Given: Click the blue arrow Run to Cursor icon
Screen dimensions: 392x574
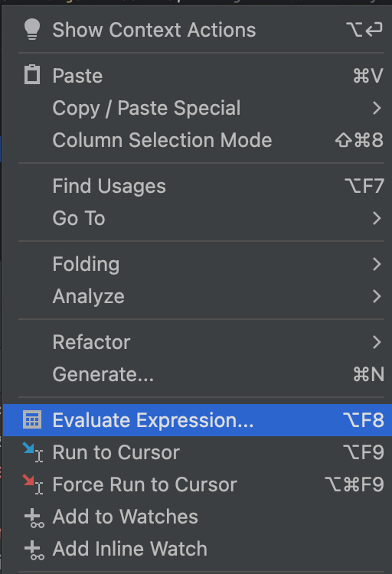Looking at the screenshot, I should click(x=33, y=452).
